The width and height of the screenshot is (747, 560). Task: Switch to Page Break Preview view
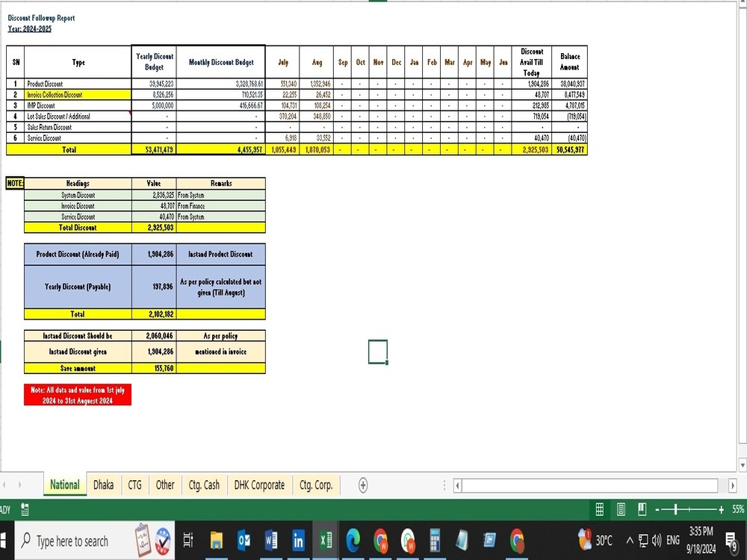tap(642, 509)
